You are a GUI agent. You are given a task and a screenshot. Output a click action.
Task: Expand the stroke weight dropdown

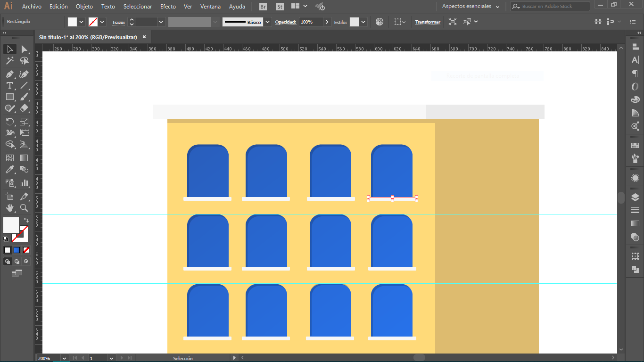point(161,22)
